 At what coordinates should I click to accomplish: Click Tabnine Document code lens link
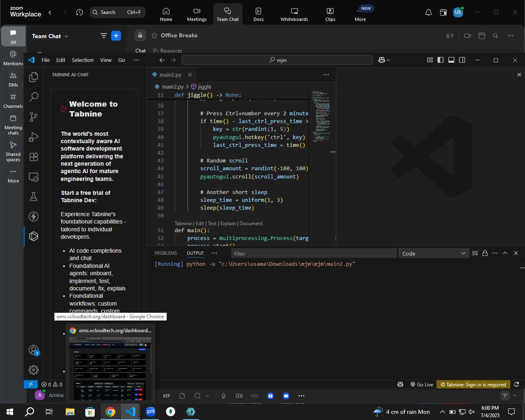pyautogui.click(x=251, y=224)
